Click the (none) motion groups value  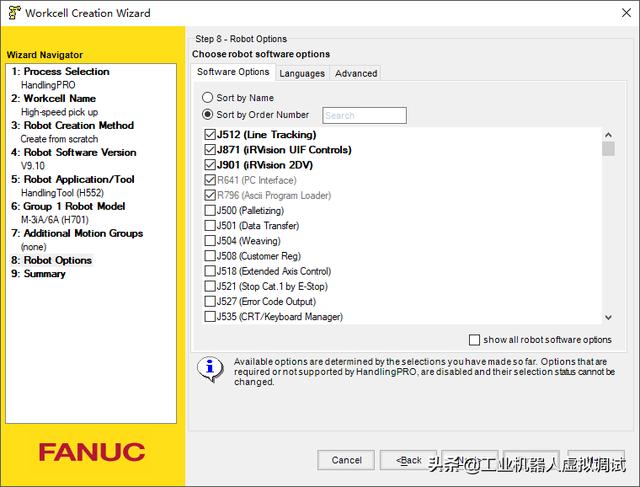point(33,247)
